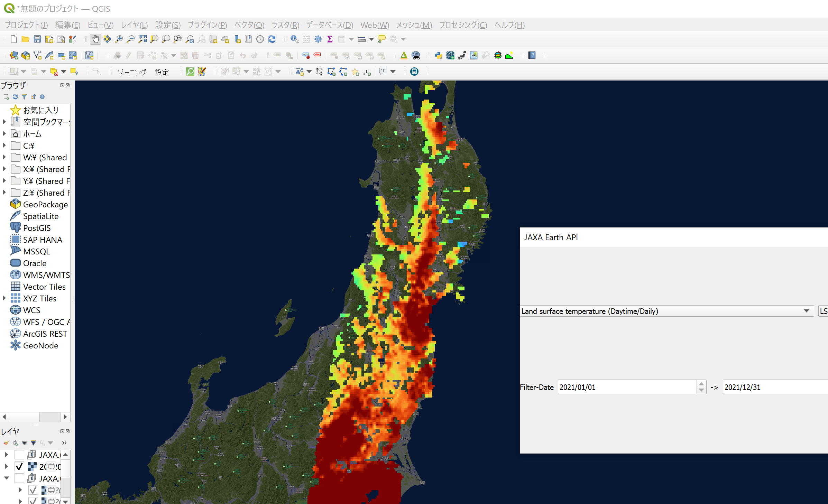
Task: Select the Pan Map hand tool
Action: coord(95,39)
